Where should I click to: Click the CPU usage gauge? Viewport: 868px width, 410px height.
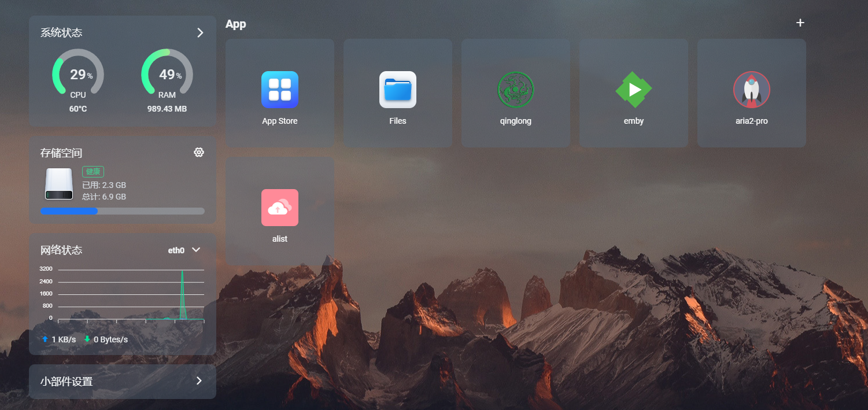(78, 74)
